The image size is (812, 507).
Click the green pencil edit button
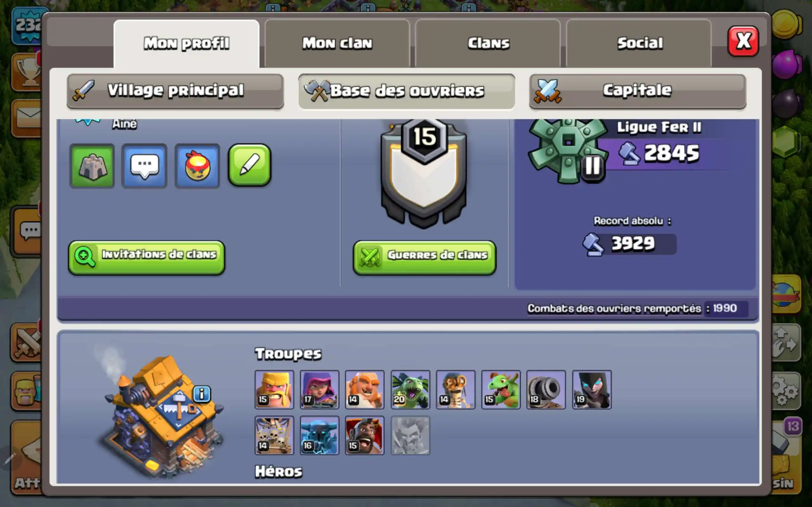(x=250, y=165)
